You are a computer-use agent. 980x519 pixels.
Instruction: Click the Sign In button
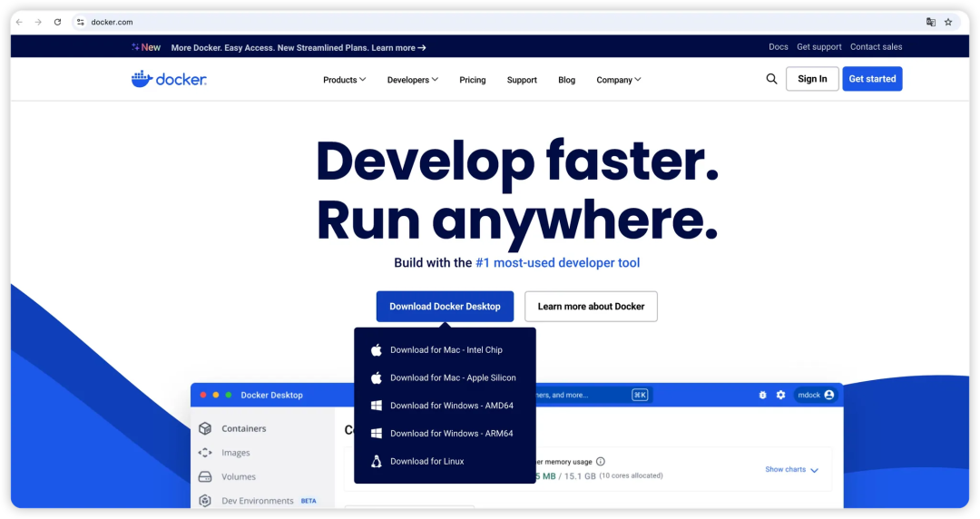click(x=812, y=79)
